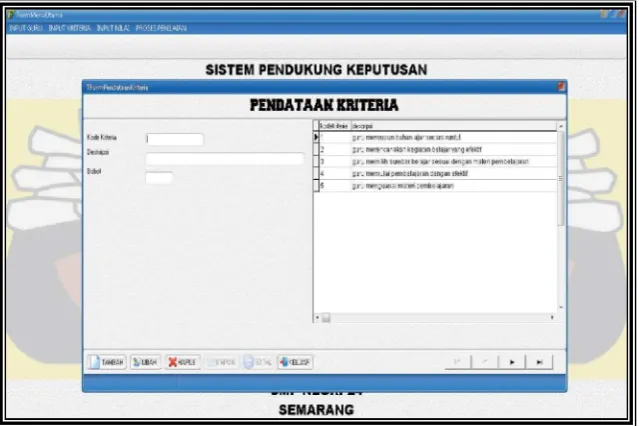Click the HAPUS button with red X
This screenshot has width=639, height=426.
[183, 362]
